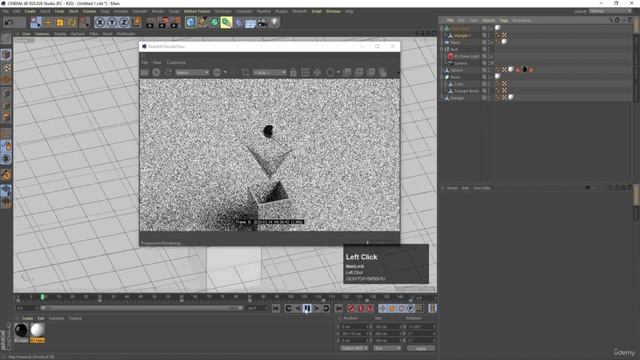
Task: Open the camera objects icon
Action: (262, 22)
